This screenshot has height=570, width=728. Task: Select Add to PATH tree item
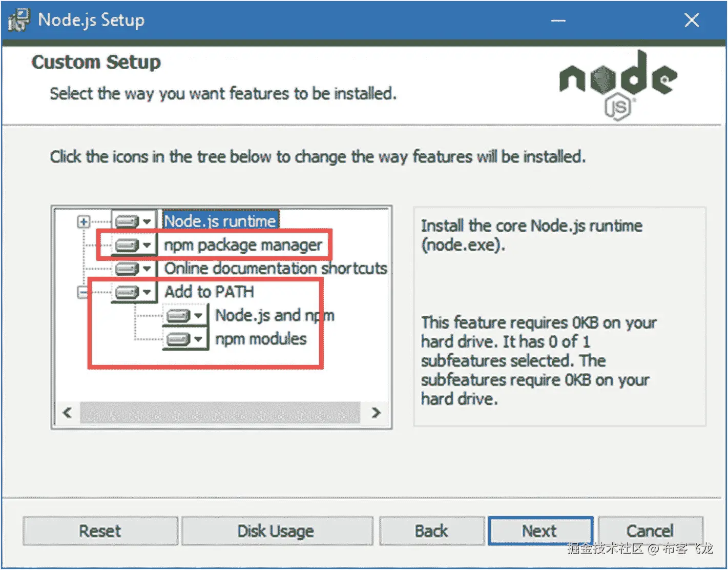tap(209, 292)
